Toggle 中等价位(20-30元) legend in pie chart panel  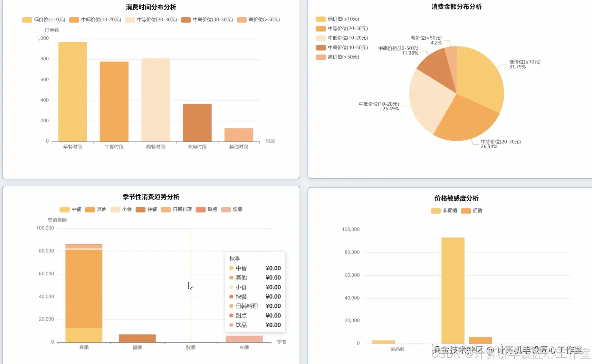click(342, 29)
